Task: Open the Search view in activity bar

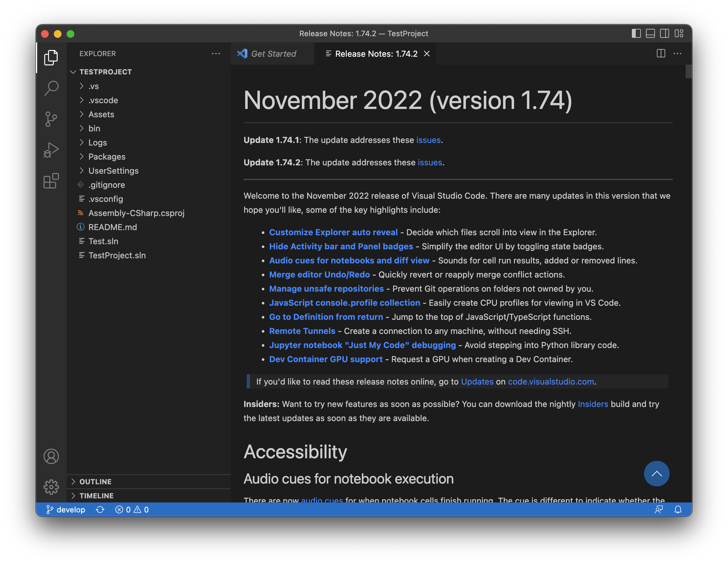Action: pos(51,88)
